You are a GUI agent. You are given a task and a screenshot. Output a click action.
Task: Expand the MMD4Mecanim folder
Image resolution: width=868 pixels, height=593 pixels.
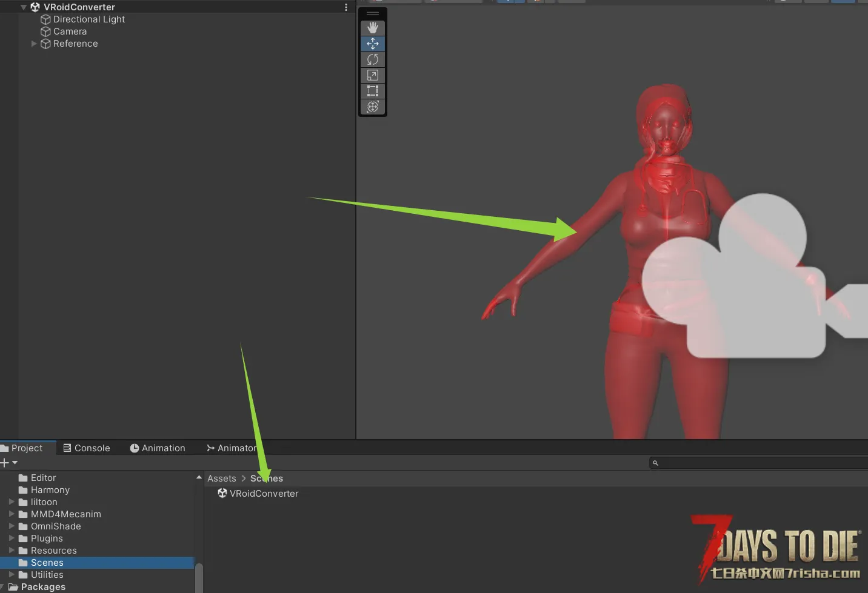[x=12, y=514]
